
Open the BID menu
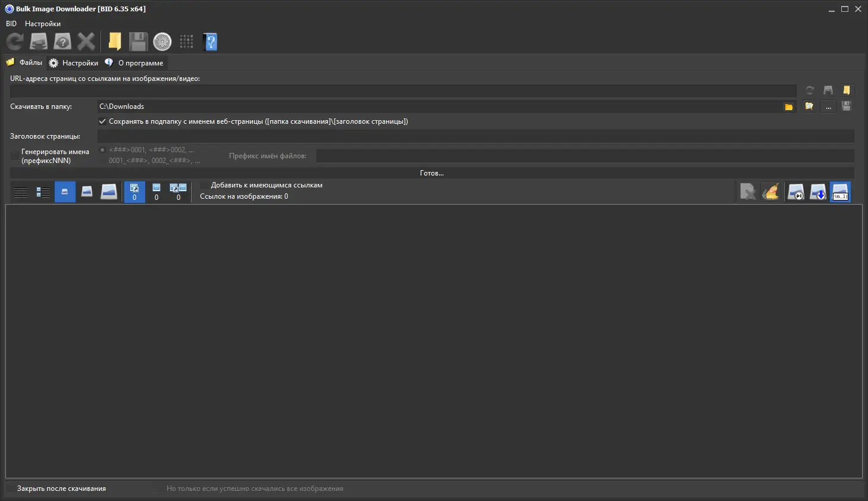pos(10,23)
